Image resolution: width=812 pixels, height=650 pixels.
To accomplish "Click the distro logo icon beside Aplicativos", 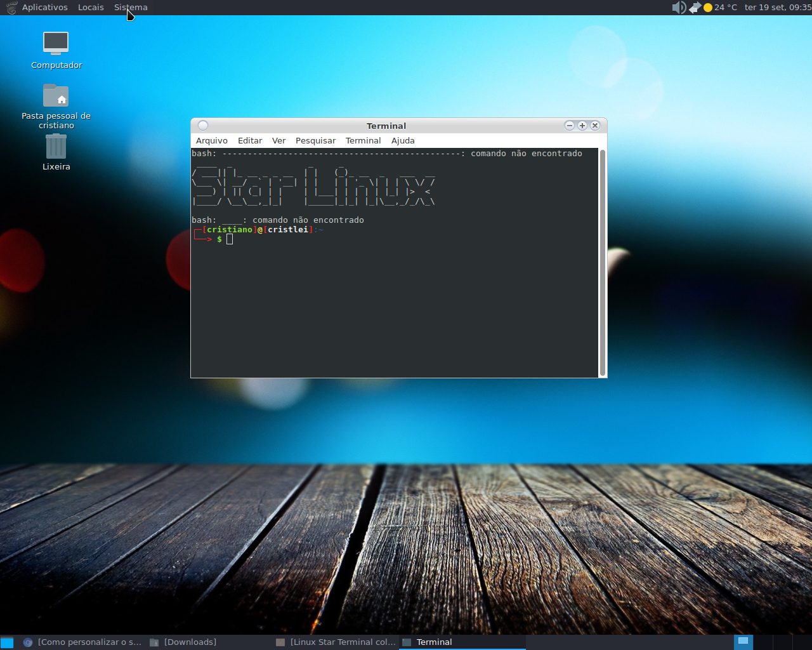I will [x=11, y=8].
